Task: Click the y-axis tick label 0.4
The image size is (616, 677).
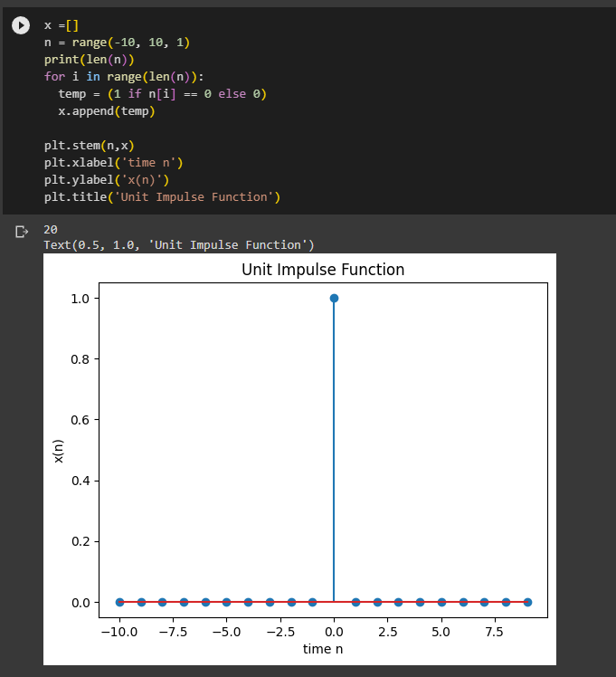Action: click(81, 481)
